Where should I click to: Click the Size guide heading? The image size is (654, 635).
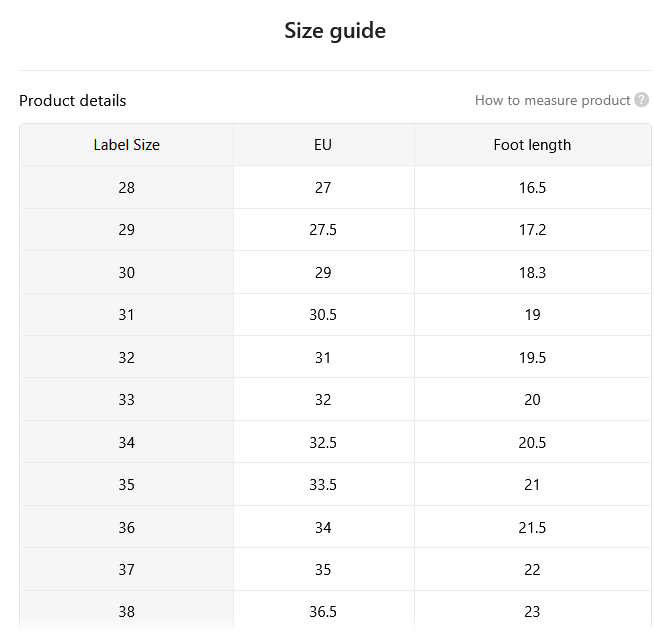[335, 31]
